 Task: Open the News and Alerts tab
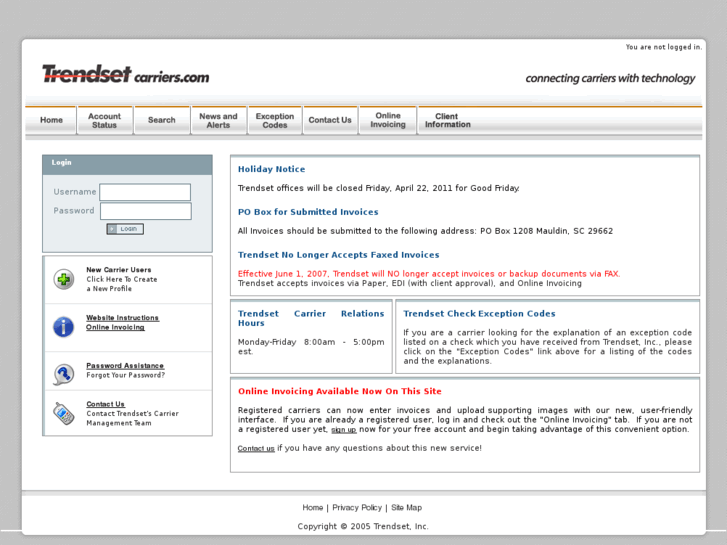(218, 121)
